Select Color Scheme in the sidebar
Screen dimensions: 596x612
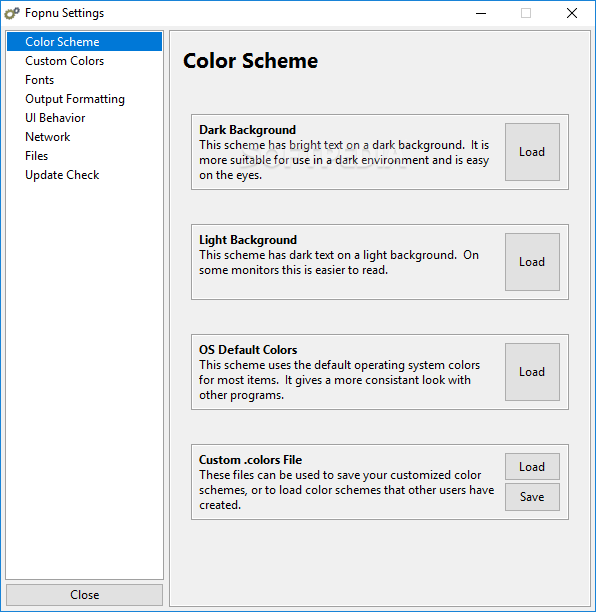[84, 42]
